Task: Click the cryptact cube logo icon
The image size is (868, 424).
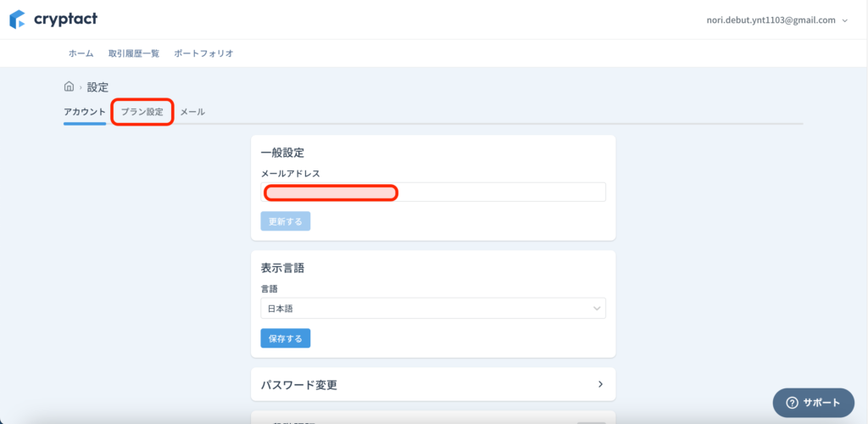Action: coord(17,20)
